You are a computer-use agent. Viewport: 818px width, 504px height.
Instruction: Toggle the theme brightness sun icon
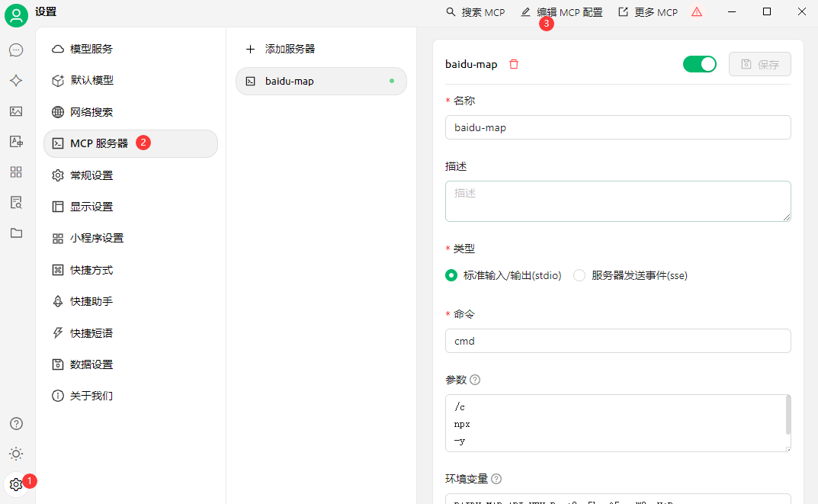tap(16, 454)
